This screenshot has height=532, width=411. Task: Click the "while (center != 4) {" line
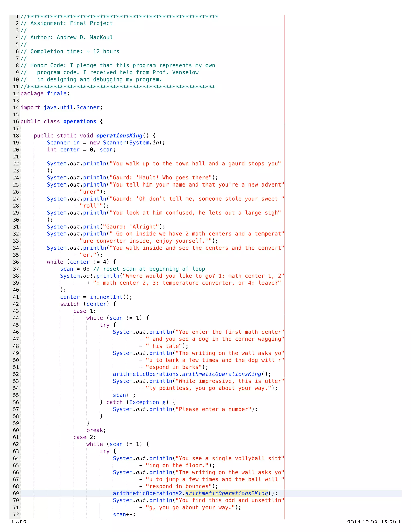click(81, 262)
